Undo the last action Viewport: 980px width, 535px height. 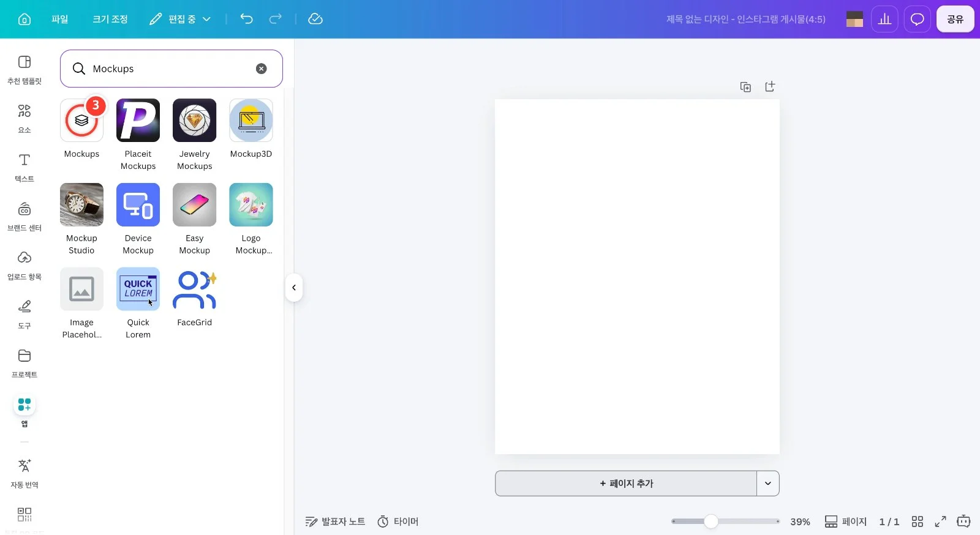point(246,19)
